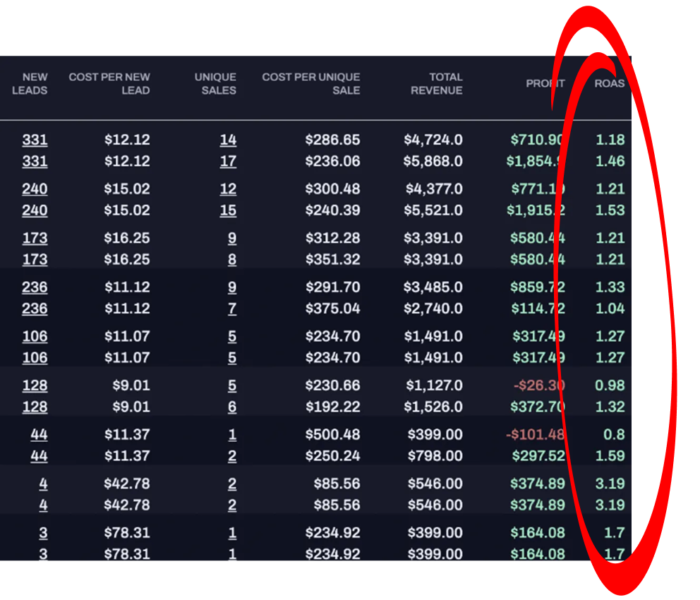
Task: Click the PROFIT column header
Action: (545, 83)
